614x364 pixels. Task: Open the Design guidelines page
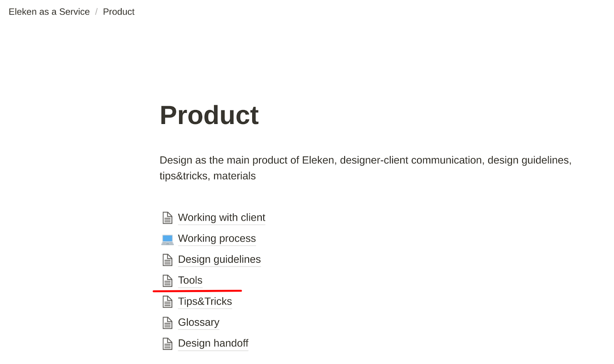pyautogui.click(x=219, y=259)
